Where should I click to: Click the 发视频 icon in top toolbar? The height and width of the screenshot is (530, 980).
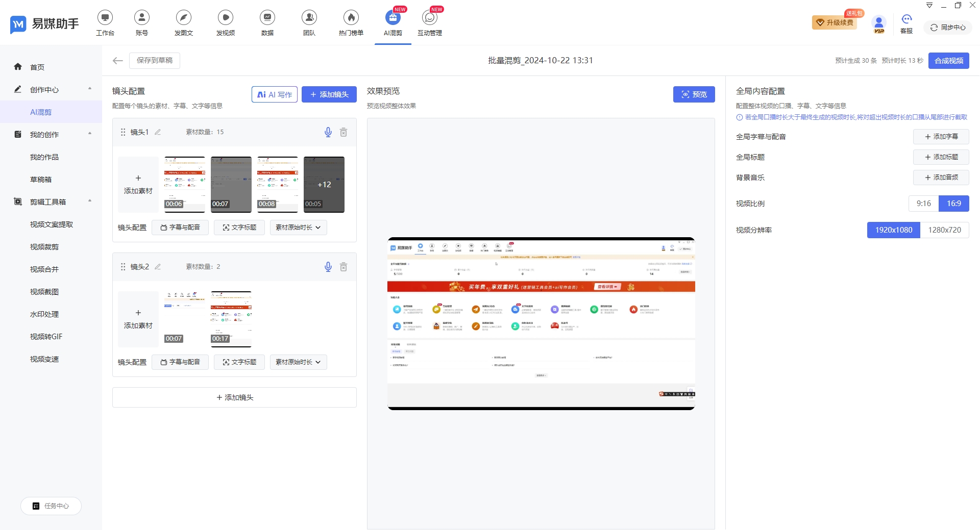point(225,18)
